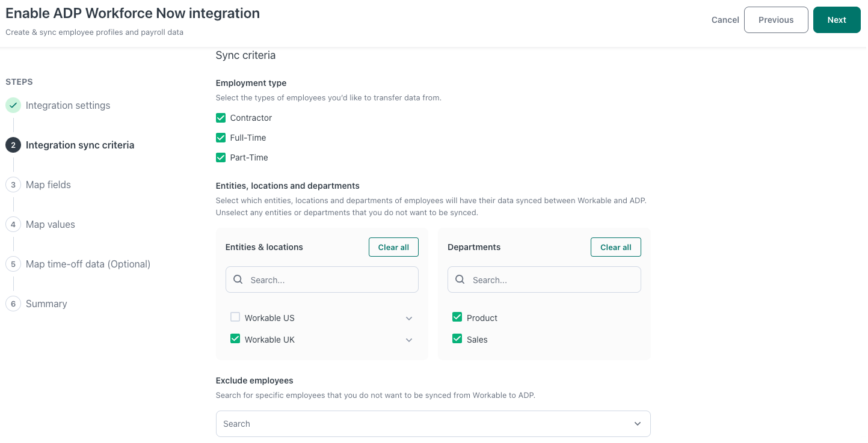Uncheck the Part-Time checkbox
Image resolution: width=868 pixels, height=443 pixels.
221,157
